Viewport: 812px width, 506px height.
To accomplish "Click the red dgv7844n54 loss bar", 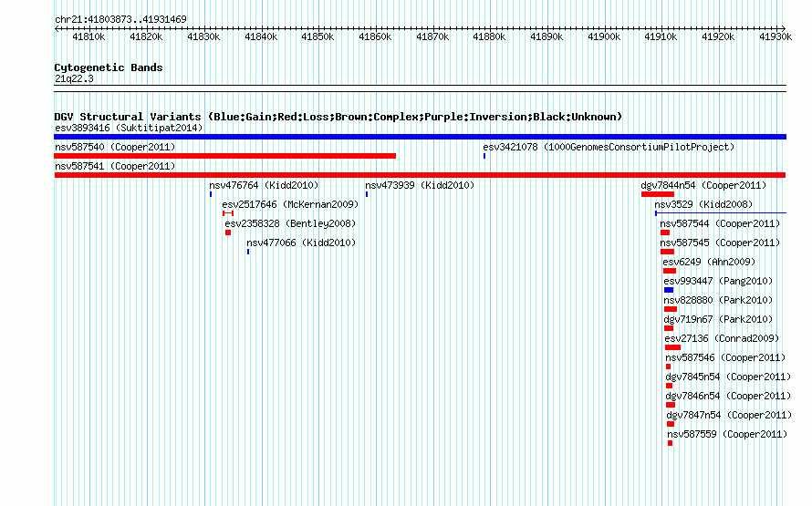I will (658, 194).
